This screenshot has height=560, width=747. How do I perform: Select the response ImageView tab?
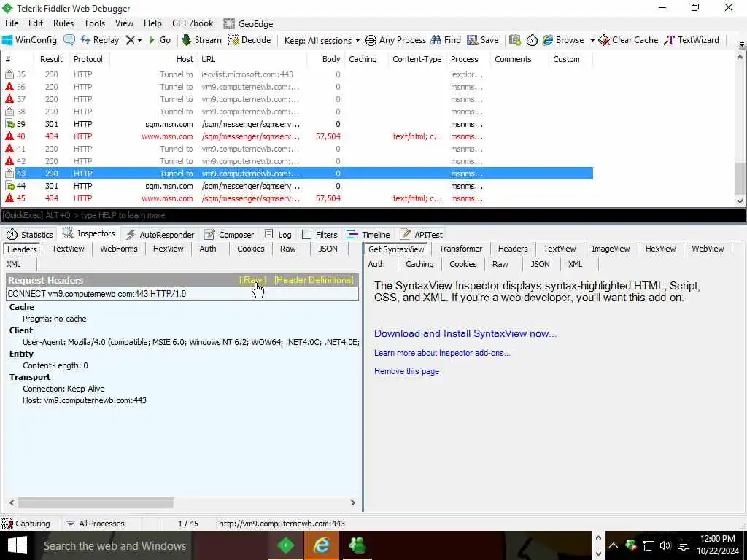point(611,249)
